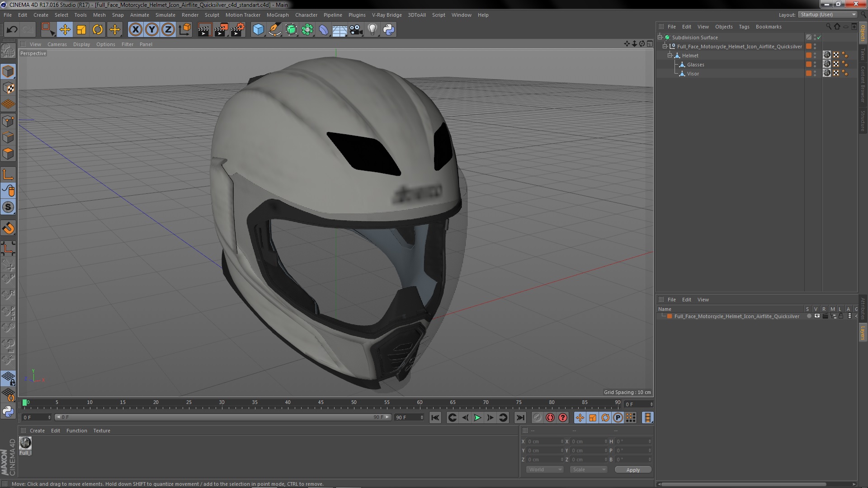Open the World coordinate dropdown
The image size is (868, 488).
tap(545, 469)
